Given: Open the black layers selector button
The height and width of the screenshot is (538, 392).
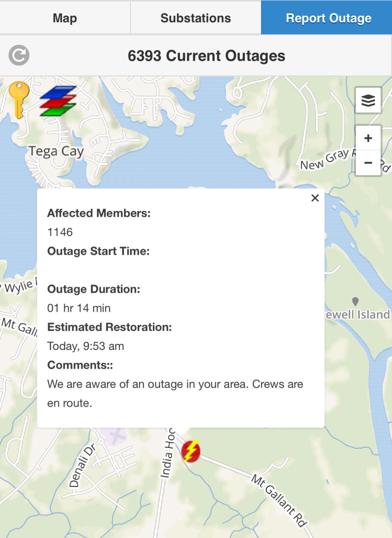Looking at the screenshot, I should [x=368, y=100].
